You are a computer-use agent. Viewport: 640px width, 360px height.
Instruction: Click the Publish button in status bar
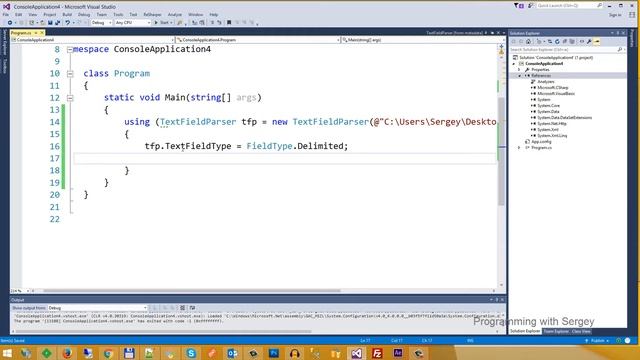click(x=597, y=340)
